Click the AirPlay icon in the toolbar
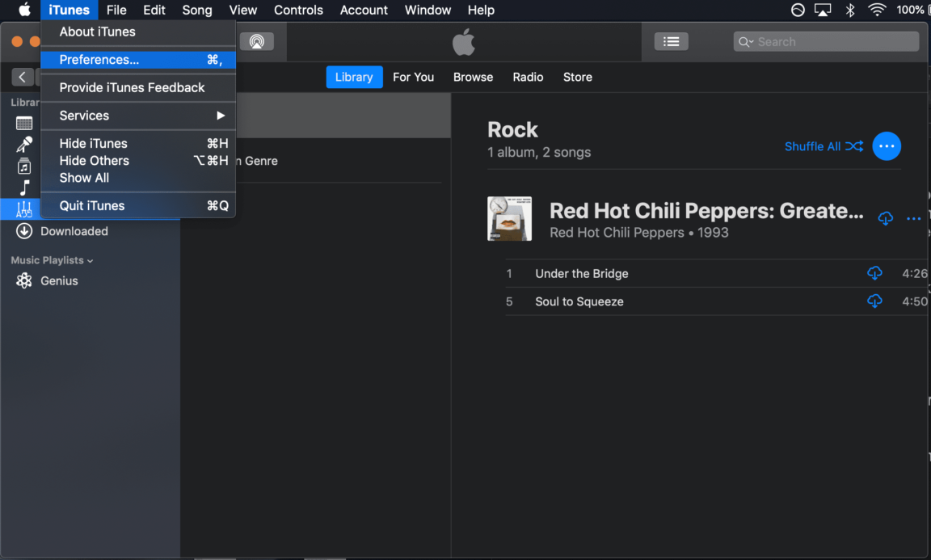This screenshot has width=931, height=560. pos(256,42)
